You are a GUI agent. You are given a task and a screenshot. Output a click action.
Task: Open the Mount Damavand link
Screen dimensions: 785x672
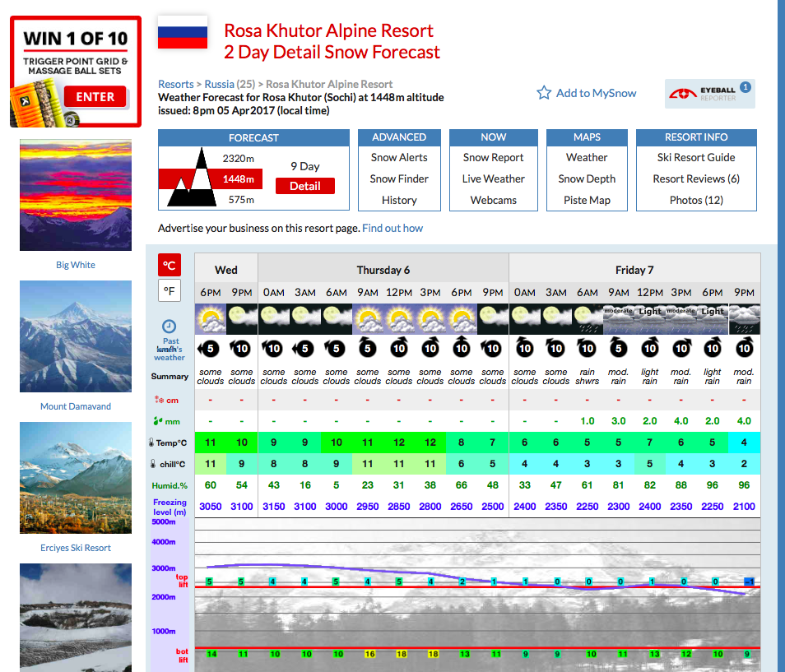coord(76,406)
